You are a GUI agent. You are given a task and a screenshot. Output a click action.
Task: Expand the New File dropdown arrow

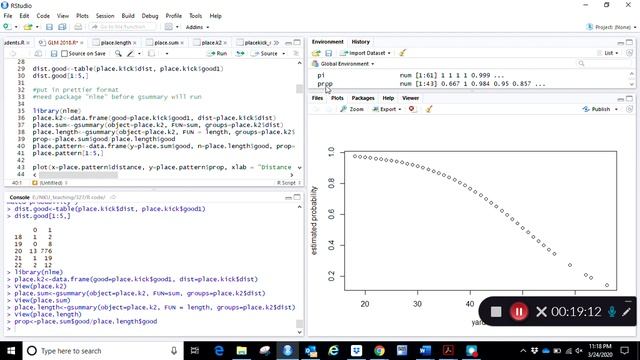pos(16,27)
